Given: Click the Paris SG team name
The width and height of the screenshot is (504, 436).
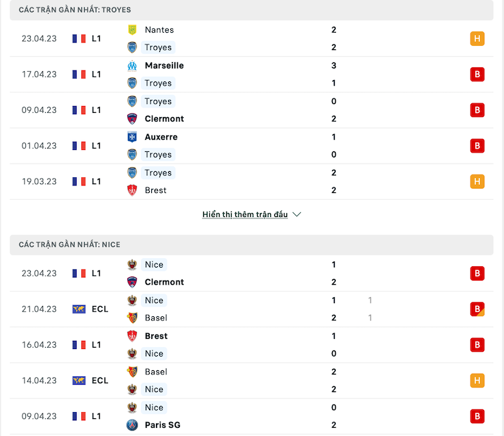Looking at the screenshot, I should 162,425.
